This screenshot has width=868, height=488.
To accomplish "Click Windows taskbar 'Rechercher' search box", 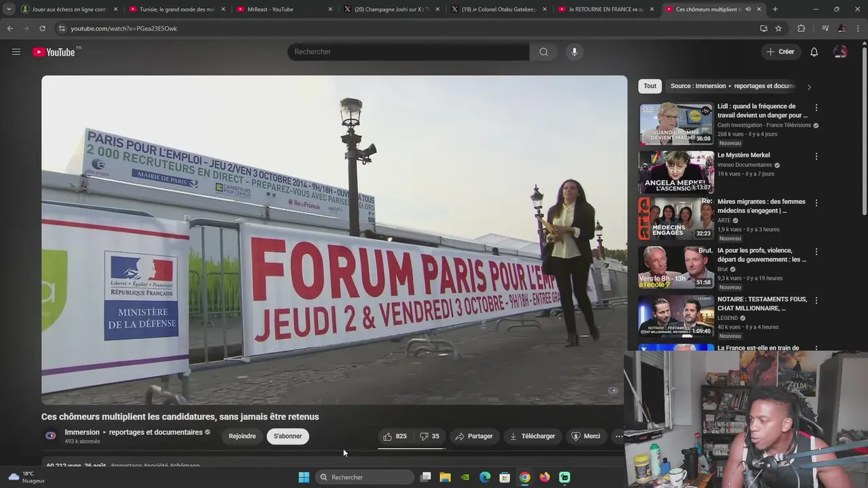I will click(365, 477).
